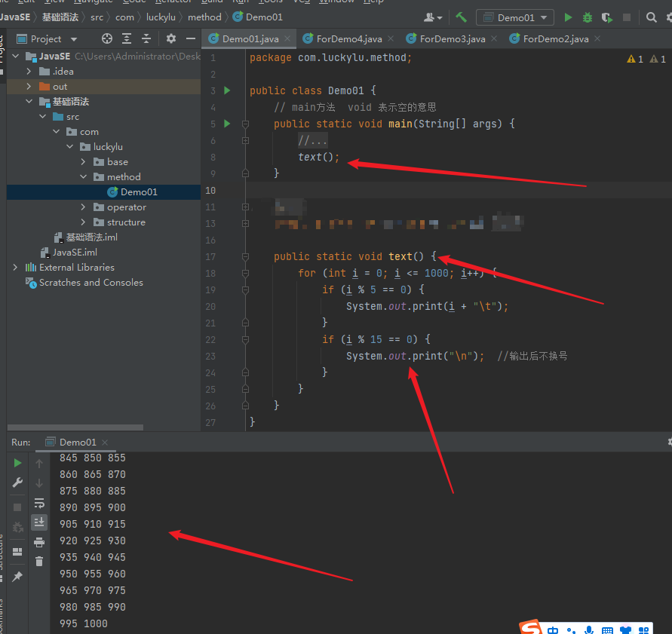This screenshot has height=634, width=672.
Task: Select Scratches and Consoles in project tree
Action: (x=91, y=283)
